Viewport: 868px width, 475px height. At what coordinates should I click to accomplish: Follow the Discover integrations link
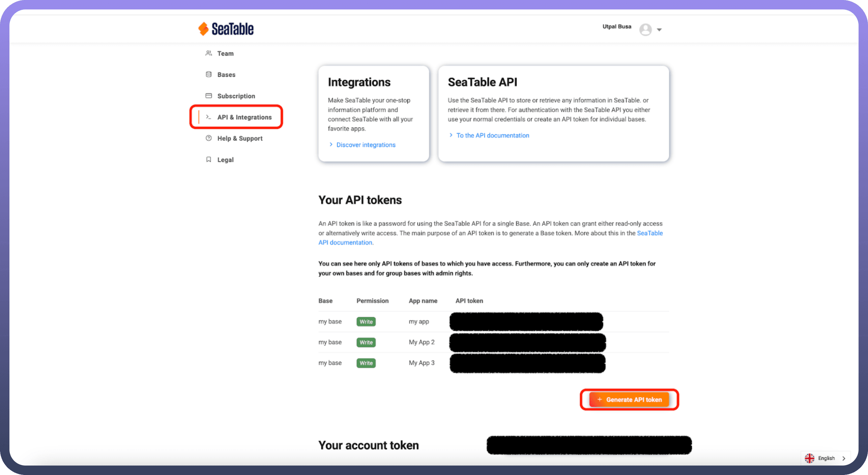click(x=366, y=145)
